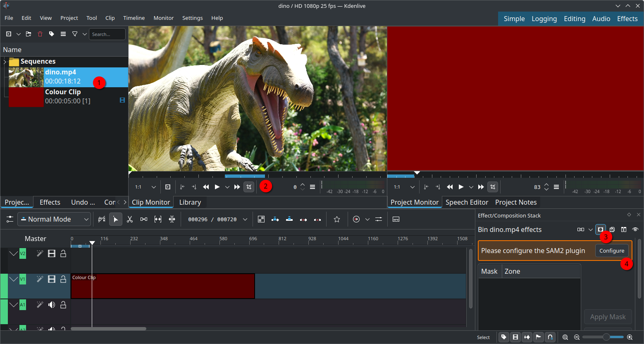644x344 pixels.
Task: Click the crop zone icon in Clip Monitor
Action: click(249, 187)
